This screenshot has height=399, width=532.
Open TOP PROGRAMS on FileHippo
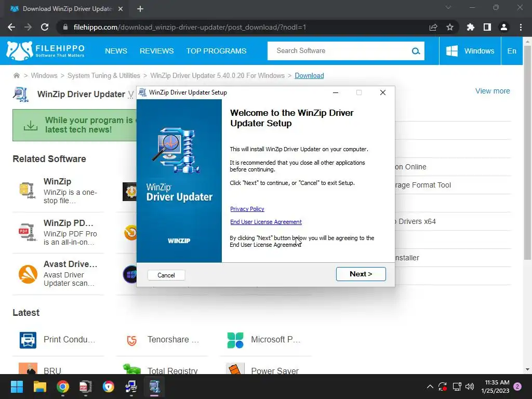point(216,51)
